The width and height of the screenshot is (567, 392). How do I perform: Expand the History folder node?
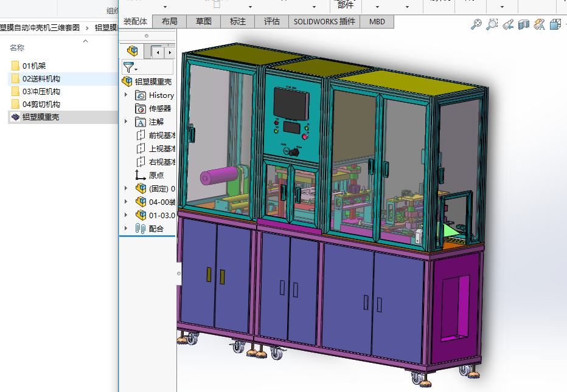coord(127,95)
